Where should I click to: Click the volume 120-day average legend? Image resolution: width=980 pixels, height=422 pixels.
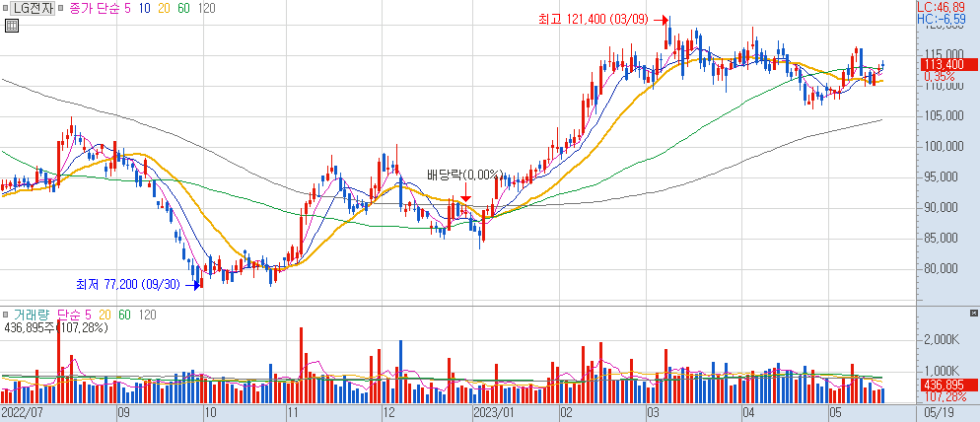(x=148, y=314)
